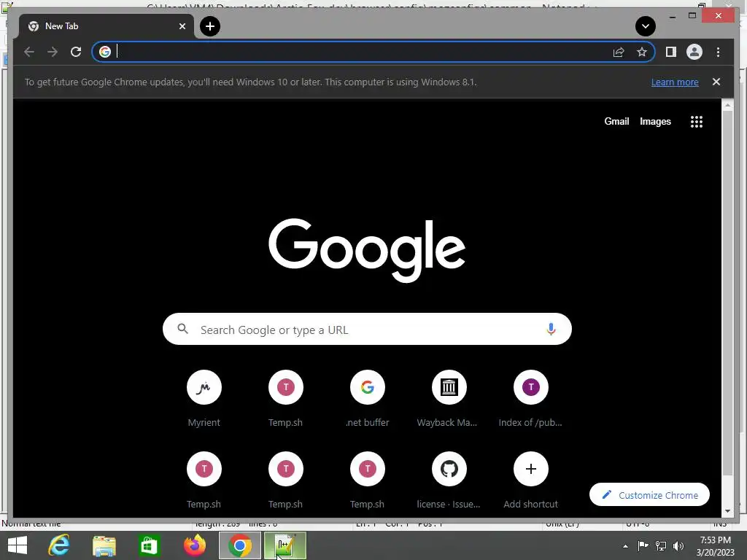
Task: Show hidden tray icons arrow
Action: (x=625, y=546)
